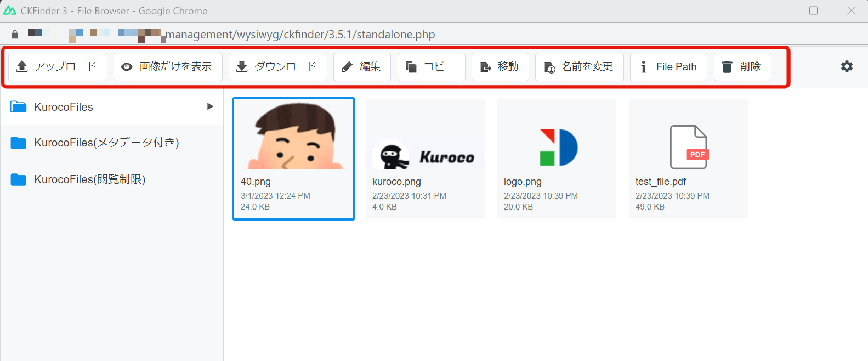Minimize the Chrome window
Image resolution: width=868 pixels, height=361 pixels.
pos(776,10)
